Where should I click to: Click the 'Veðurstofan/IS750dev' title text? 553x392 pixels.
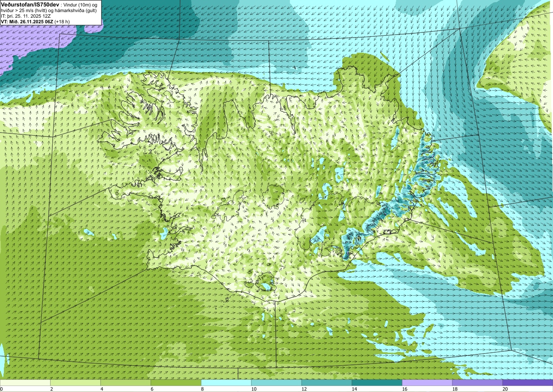(x=30, y=4)
